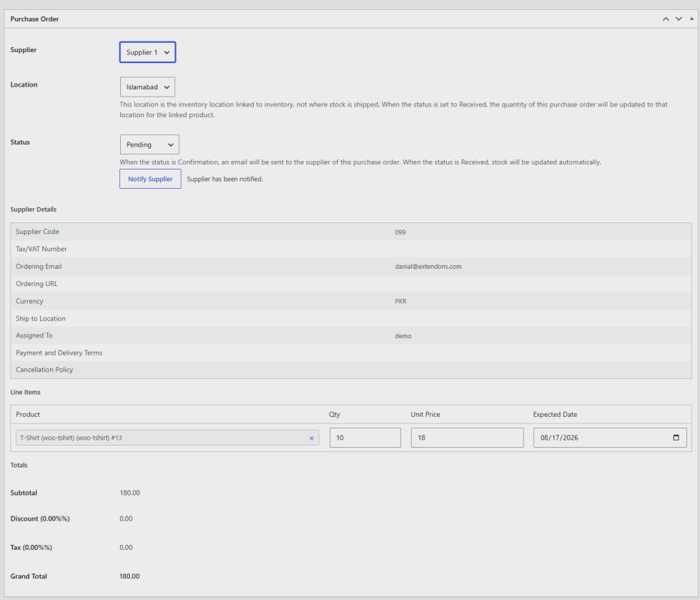Click the Assigned To value demo
This screenshot has height=600, width=700.
403,336
